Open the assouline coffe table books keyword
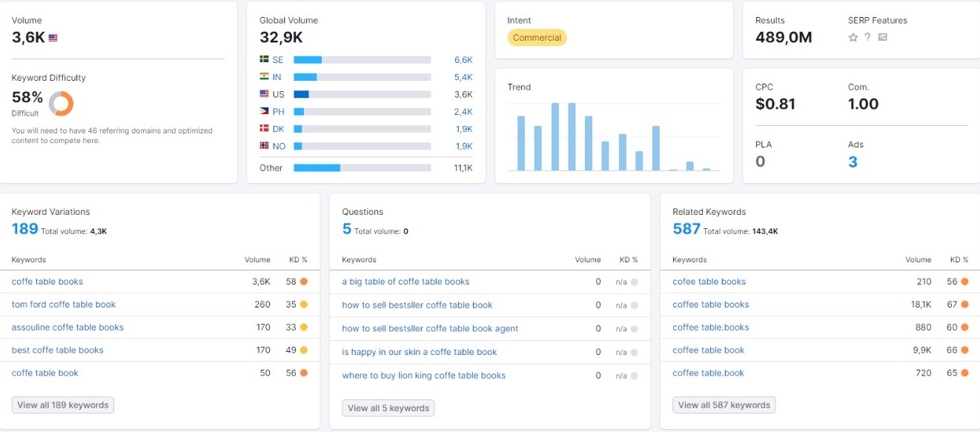 (x=67, y=328)
